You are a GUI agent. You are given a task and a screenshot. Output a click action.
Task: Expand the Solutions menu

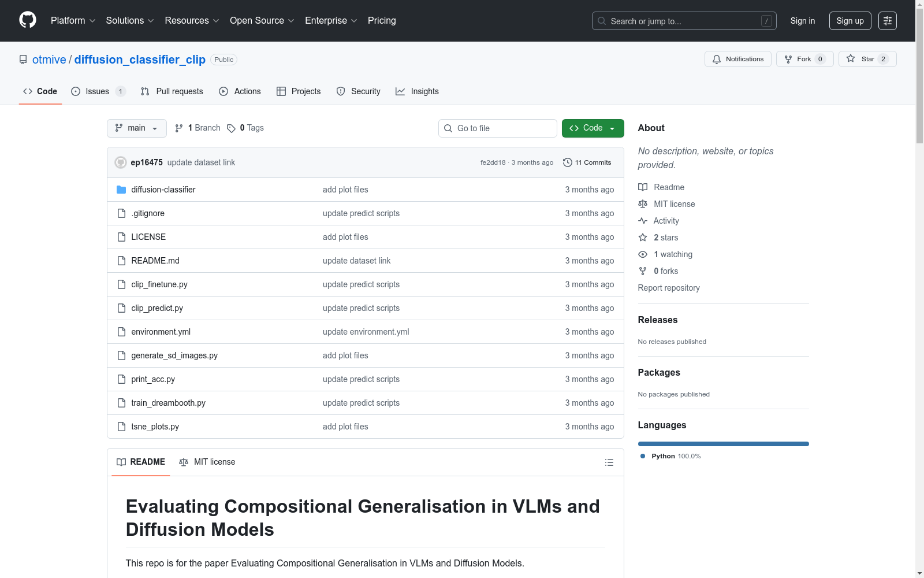tap(130, 20)
